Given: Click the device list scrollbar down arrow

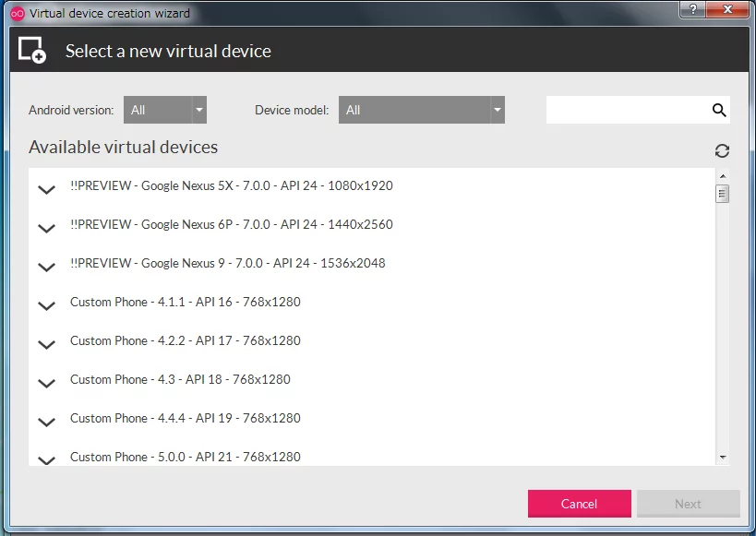Looking at the screenshot, I should click(722, 457).
